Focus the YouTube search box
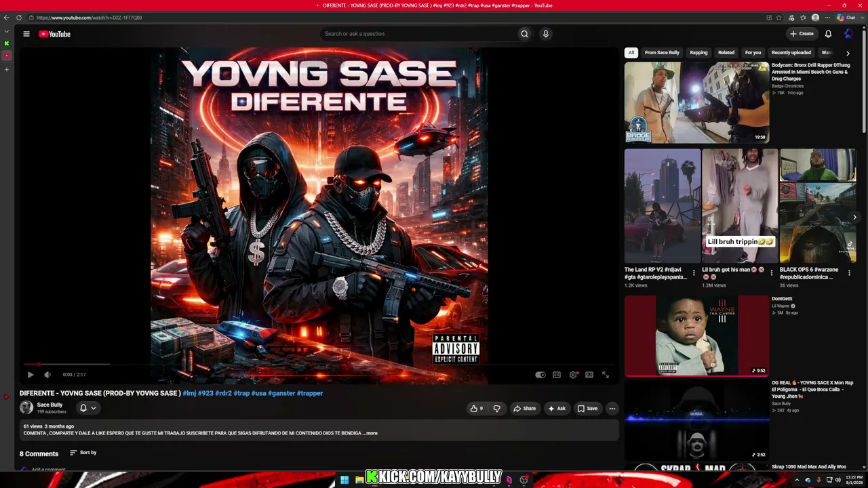This screenshot has height=488, width=868. (x=419, y=34)
